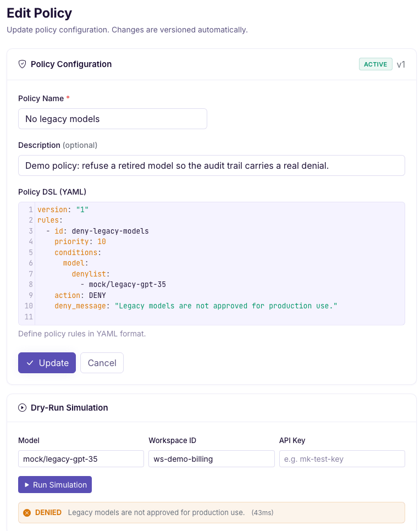
Task: Click empty line 11 in YAML editor
Action: 220,317
